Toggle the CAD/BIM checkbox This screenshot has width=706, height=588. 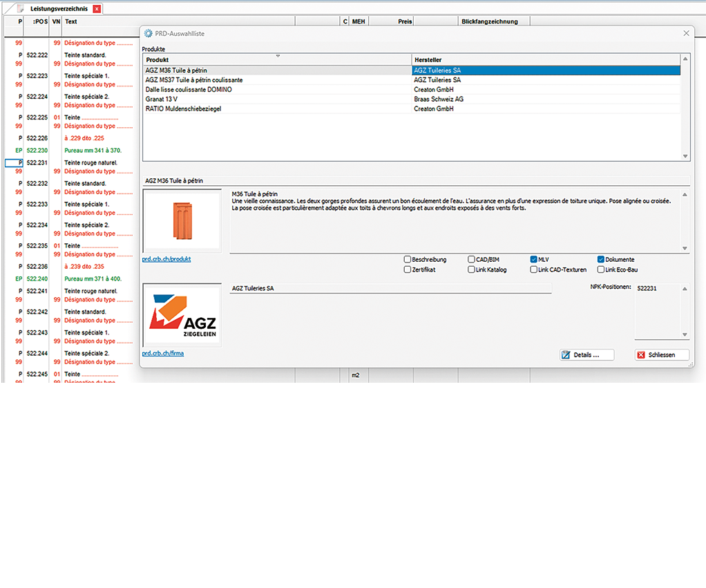[471, 259]
